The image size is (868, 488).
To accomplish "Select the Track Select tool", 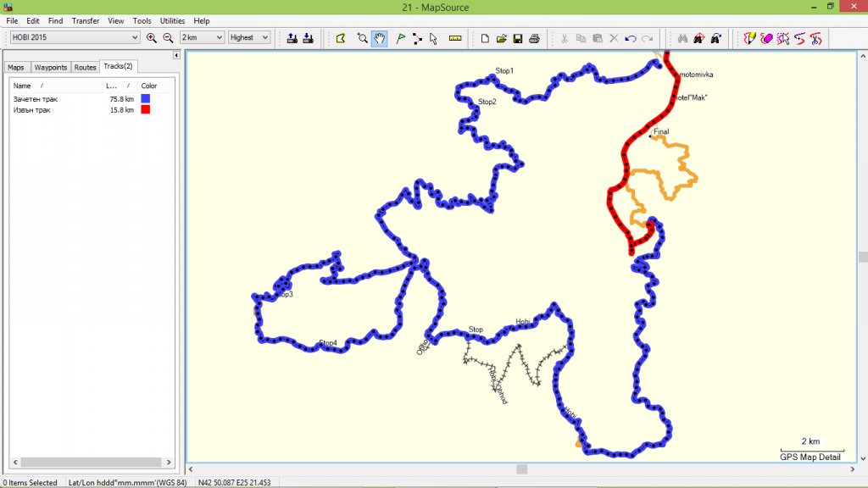I will click(x=782, y=38).
